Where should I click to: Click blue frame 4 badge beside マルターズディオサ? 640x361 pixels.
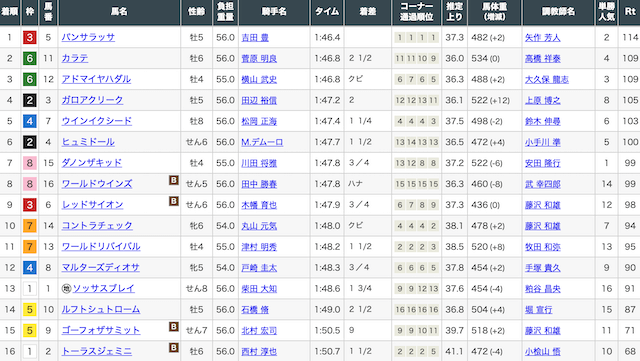click(29, 267)
